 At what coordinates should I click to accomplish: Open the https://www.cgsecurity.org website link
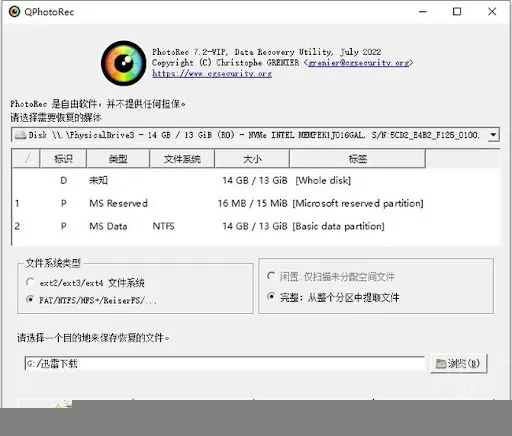pos(212,73)
